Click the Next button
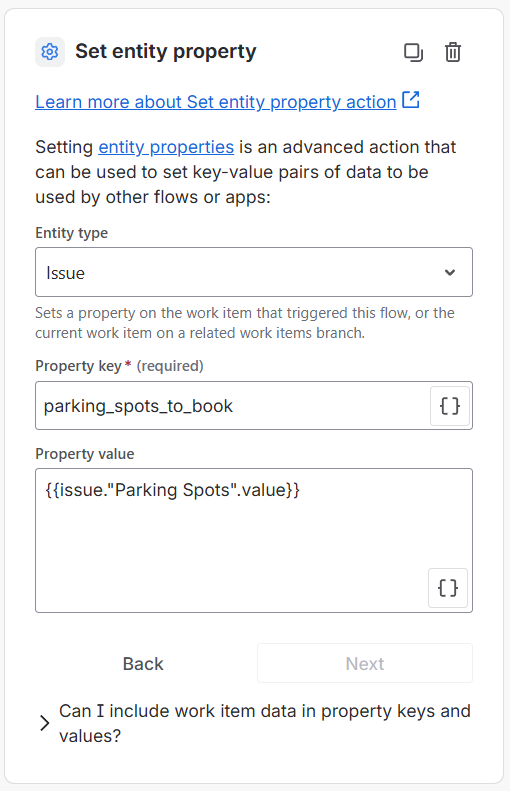 (x=365, y=663)
